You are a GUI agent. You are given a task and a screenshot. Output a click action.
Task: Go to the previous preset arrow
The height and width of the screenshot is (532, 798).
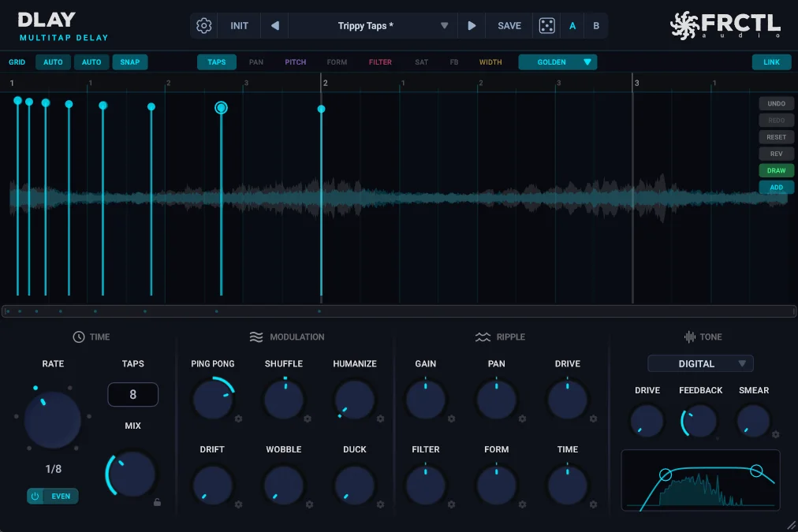[275, 25]
